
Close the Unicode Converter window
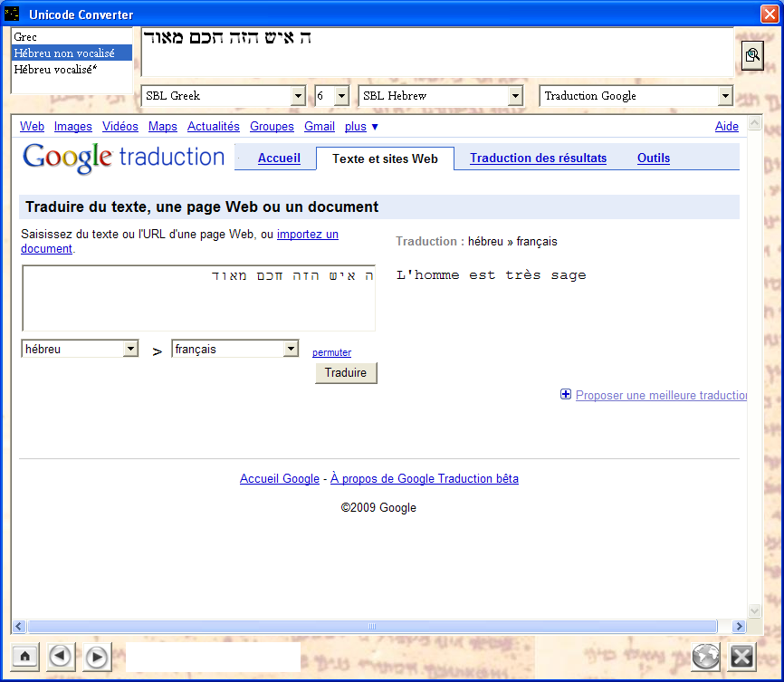[x=769, y=14]
